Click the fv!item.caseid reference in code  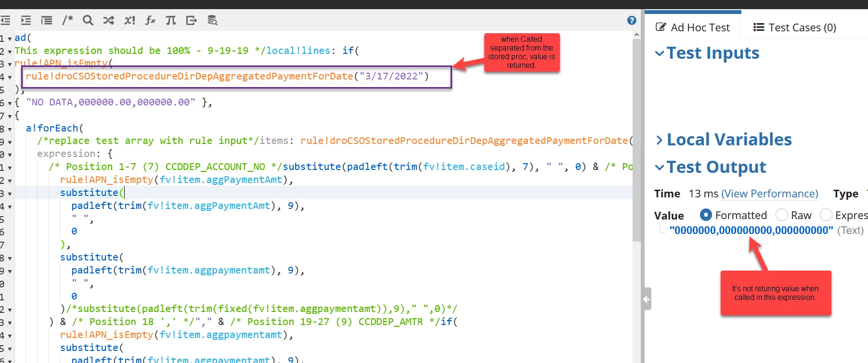pos(464,167)
